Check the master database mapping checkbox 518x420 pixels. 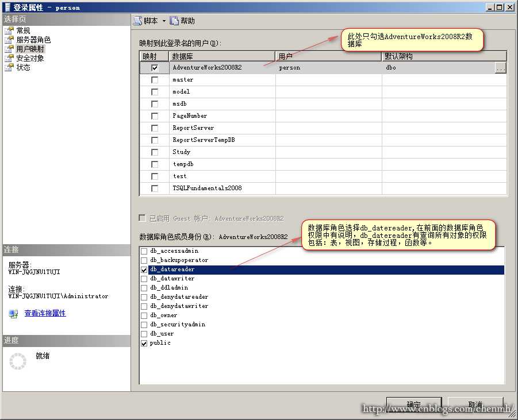click(x=154, y=80)
